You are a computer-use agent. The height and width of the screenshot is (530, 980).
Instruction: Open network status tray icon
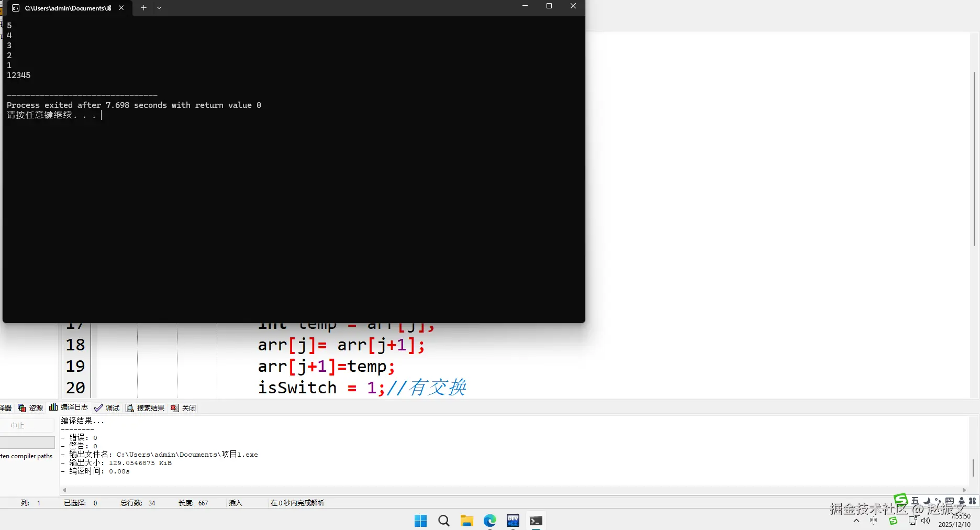(913, 521)
